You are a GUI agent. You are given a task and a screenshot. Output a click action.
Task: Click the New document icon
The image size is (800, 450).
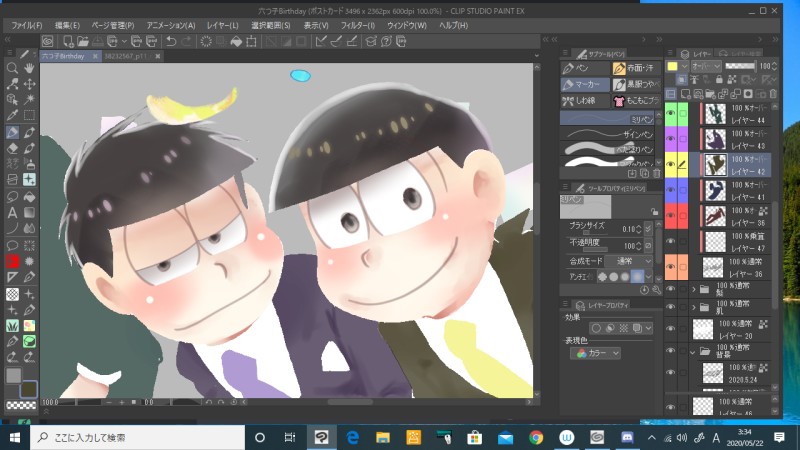click(68, 41)
